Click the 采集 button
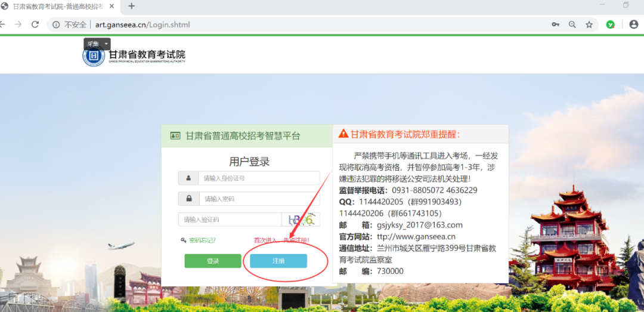The height and width of the screenshot is (312, 644). pyautogui.click(x=93, y=44)
